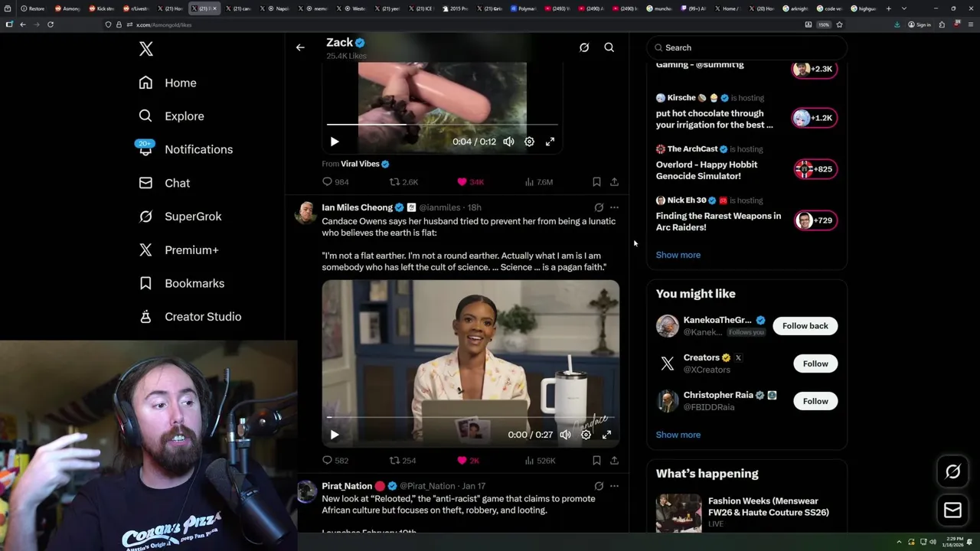Play the first video (0:04 / 0:12)
The width and height of the screenshot is (980, 551).
click(335, 142)
